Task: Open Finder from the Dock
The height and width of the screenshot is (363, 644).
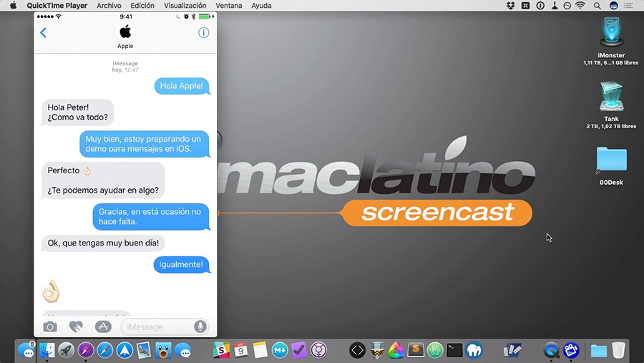Action: 47,351
